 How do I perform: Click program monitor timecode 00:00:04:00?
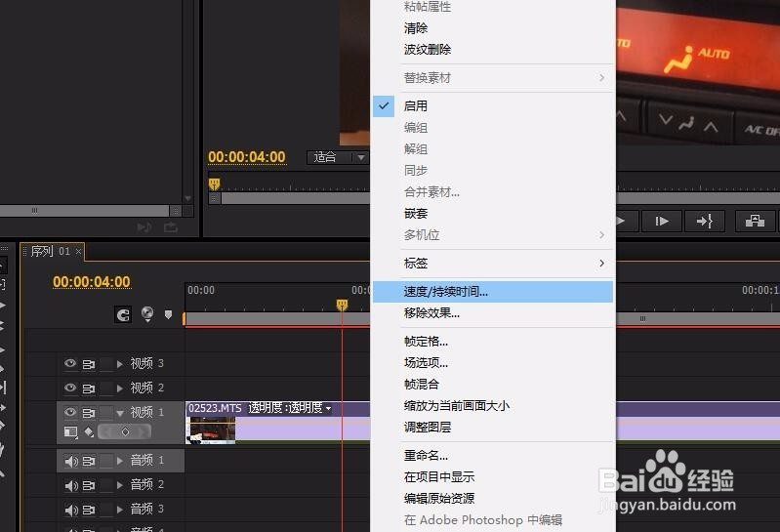point(247,157)
